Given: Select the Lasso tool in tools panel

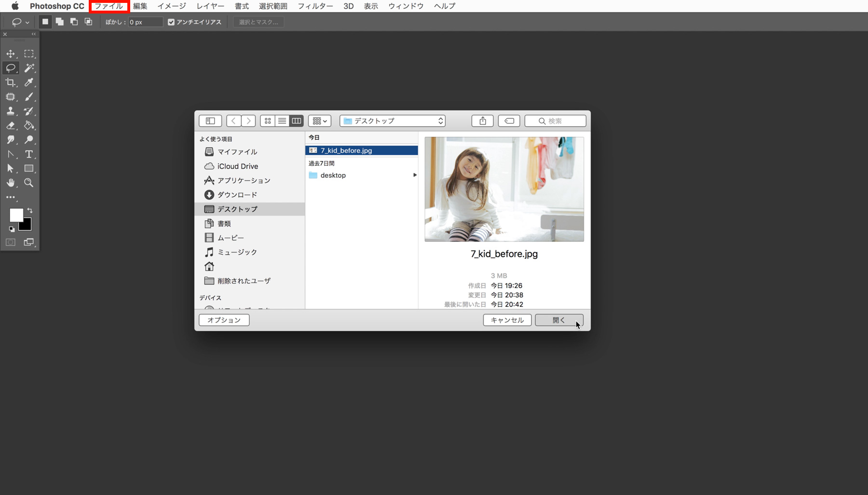Looking at the screenshot, I should click(x=11, y=68).
